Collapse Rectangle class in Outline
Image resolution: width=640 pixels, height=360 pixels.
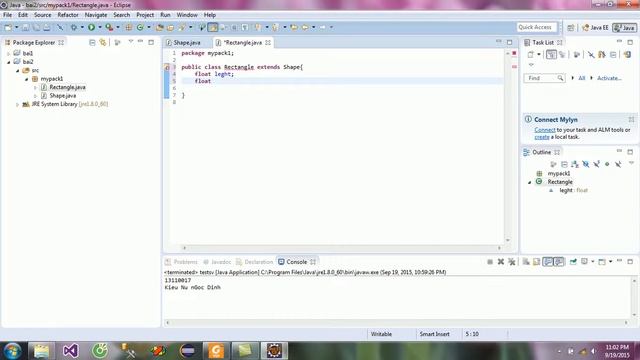point(530,182)
